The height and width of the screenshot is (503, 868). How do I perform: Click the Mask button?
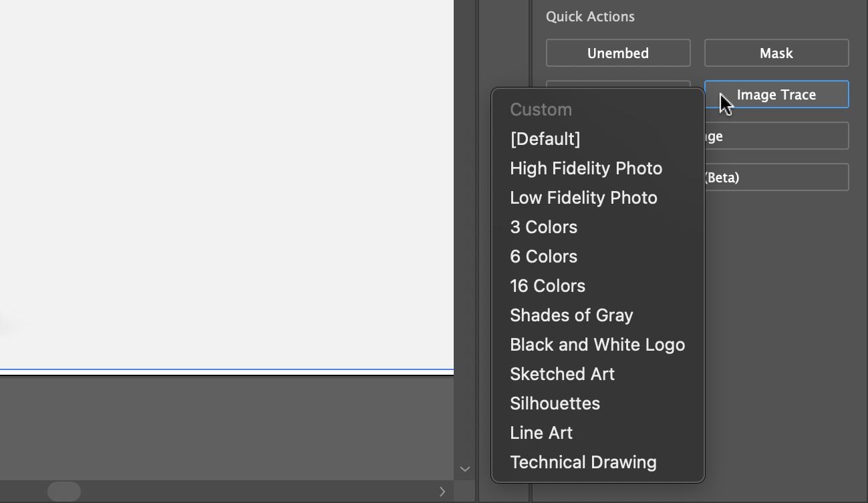(776, 53)
